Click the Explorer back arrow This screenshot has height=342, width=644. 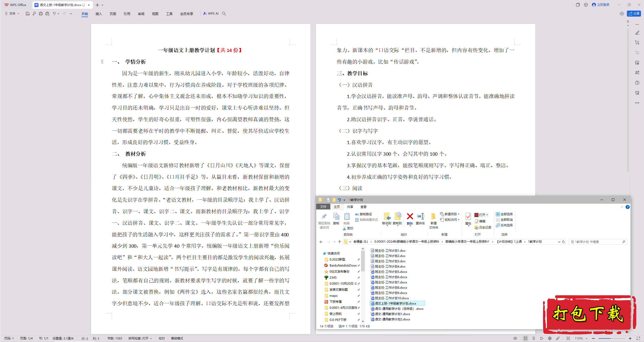point(321,242)
